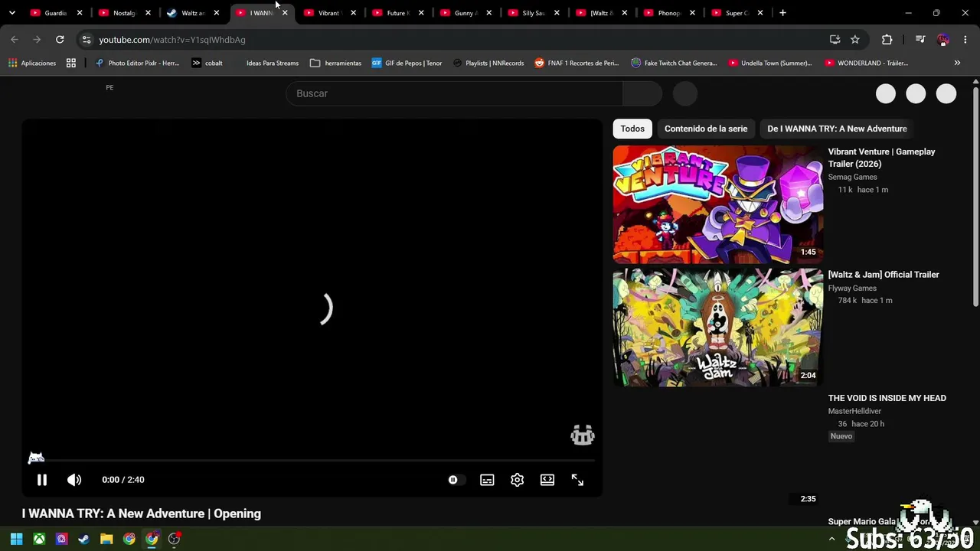This screenshot has height=551, width=980.
Task: Expand the herramientas bookmark folder
Action: 336,64
